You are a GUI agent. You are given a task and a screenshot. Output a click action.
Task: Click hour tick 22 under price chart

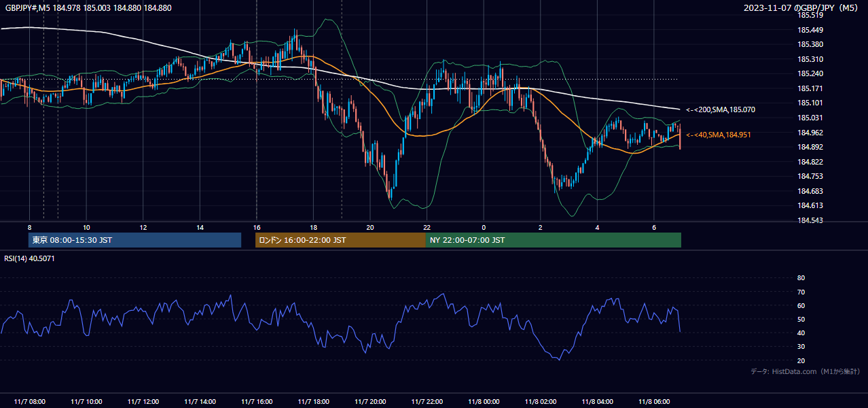click(427, 227)
